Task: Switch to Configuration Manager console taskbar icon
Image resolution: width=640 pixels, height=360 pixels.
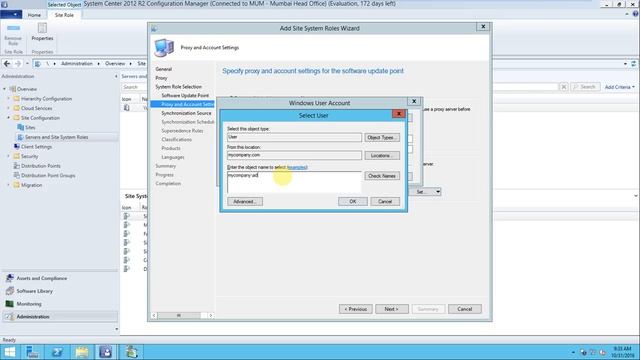Action: point(106,352)
